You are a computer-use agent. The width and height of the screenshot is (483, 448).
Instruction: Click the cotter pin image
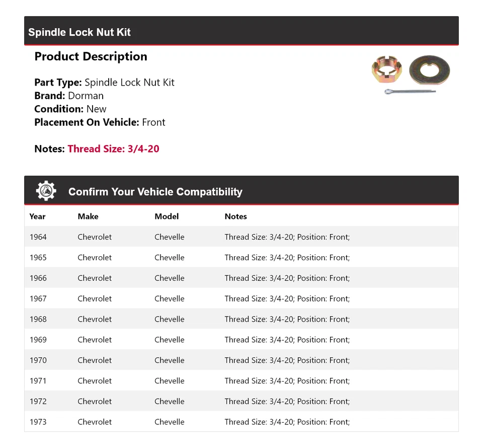pos(410,92)
